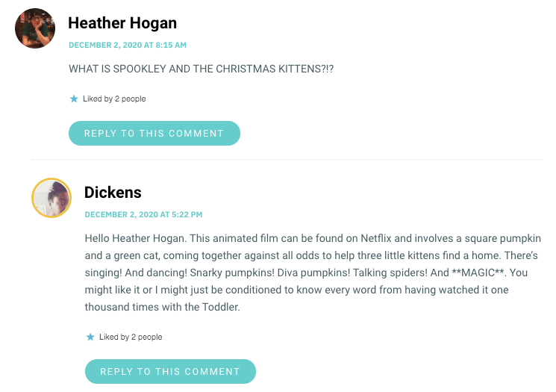Star Dickens' comment to like it
The width and height of the screenshot is (556, 392).
90,337
